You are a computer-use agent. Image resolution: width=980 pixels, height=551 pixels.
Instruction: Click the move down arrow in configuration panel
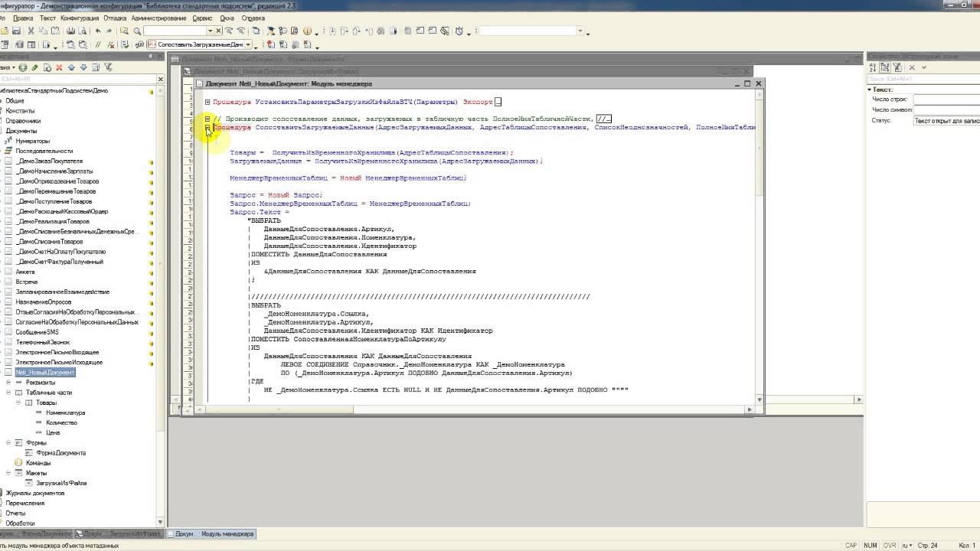pos(82,67)
